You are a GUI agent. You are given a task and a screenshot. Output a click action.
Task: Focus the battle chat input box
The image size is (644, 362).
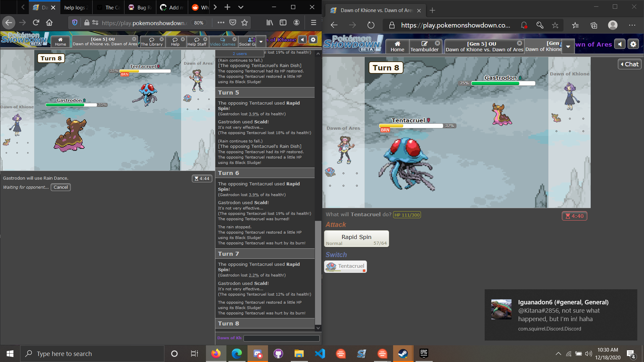[281, 338]
